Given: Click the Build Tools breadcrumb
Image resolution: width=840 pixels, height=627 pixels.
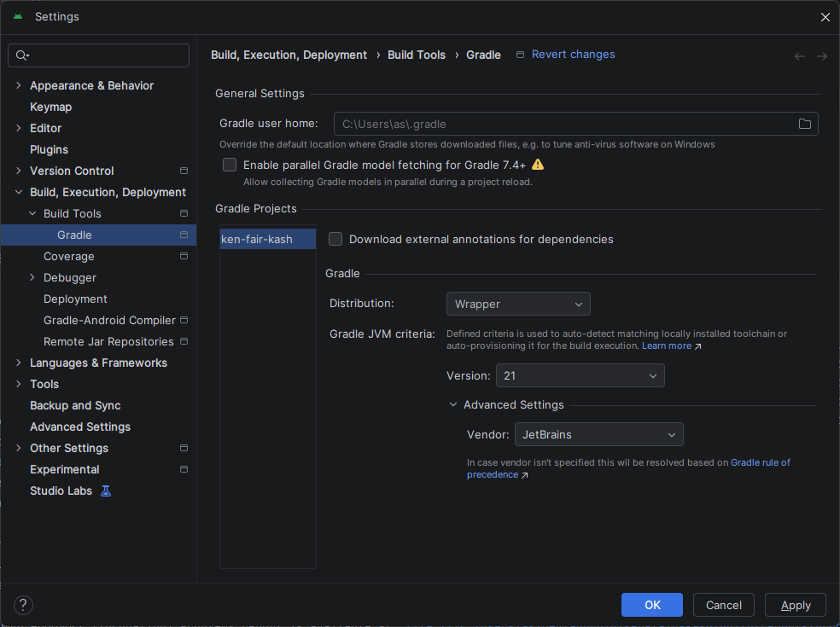Looking at the screenshot, I should coord(417,55).
